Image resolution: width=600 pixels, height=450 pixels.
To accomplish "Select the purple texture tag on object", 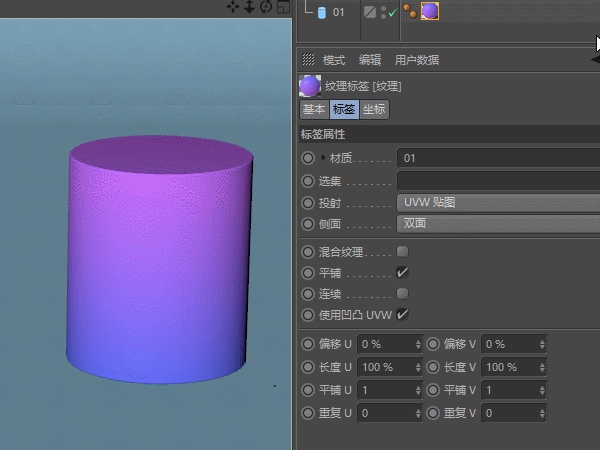I will click(x=430, y=10).
